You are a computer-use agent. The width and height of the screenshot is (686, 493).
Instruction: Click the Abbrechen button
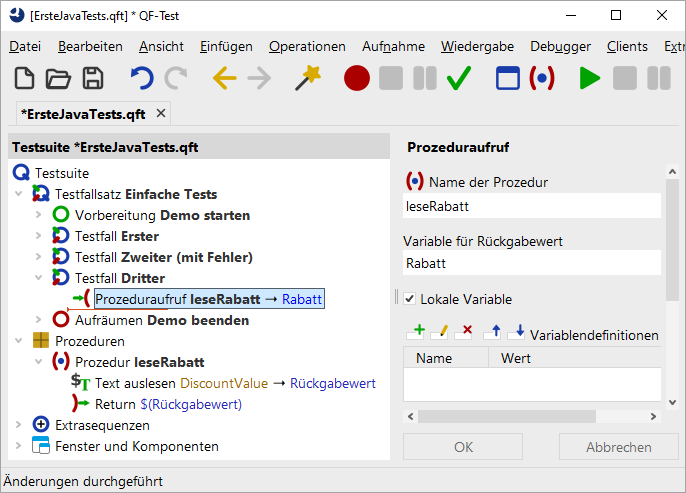[619, 447]
